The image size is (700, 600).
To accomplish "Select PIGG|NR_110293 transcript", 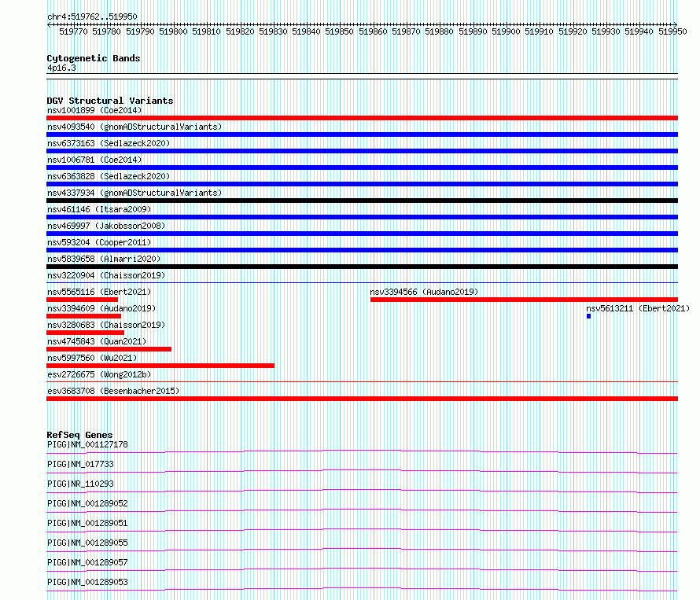I will click(x=80, y=484).
